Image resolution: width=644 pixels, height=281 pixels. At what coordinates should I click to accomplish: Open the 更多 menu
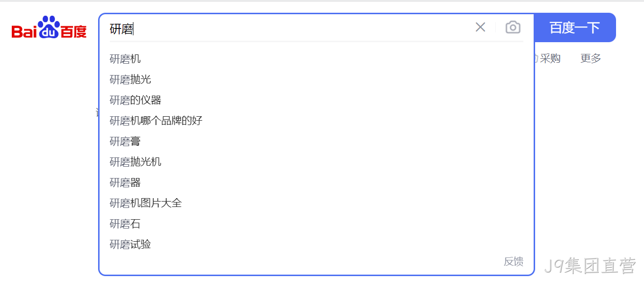591,58
